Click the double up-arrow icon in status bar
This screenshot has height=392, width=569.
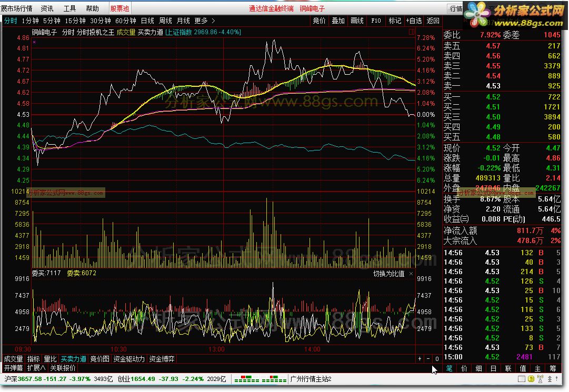(550, 379)
